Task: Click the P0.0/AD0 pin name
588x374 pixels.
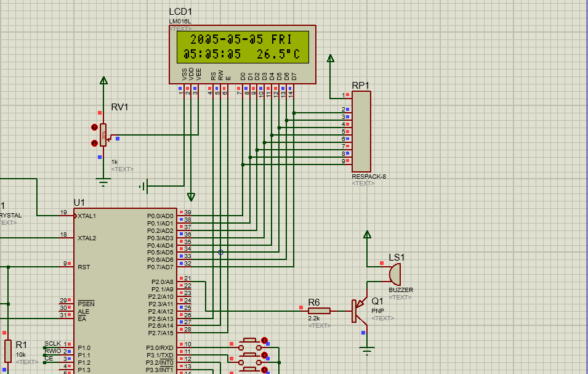Action: click(160, 216)
